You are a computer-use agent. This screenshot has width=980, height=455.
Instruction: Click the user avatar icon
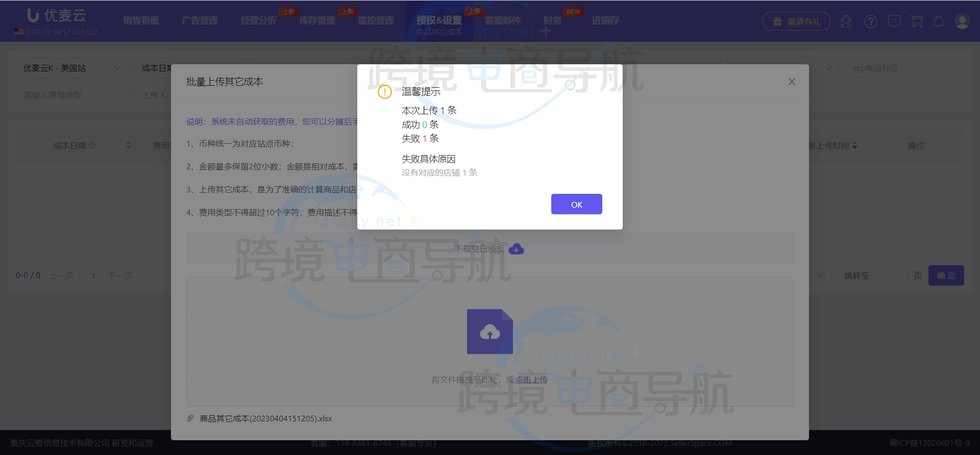pyautogui.click(x=962, y=21)
